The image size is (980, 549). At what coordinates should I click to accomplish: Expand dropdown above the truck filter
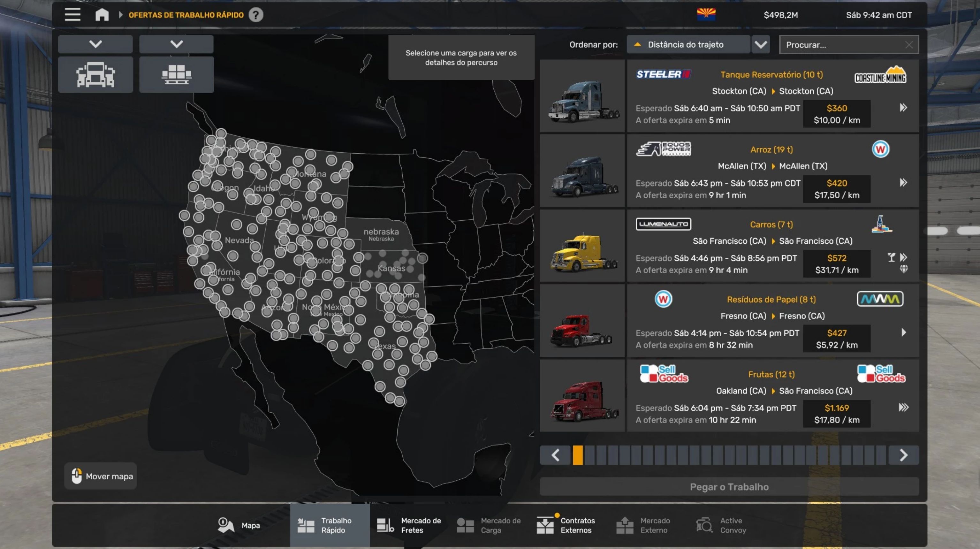coord(95,44)
